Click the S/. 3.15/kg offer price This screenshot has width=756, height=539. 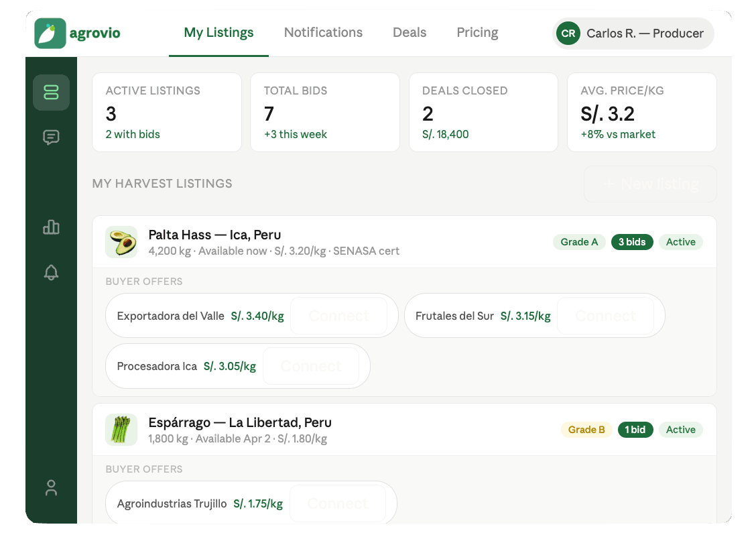click(525, 316)
